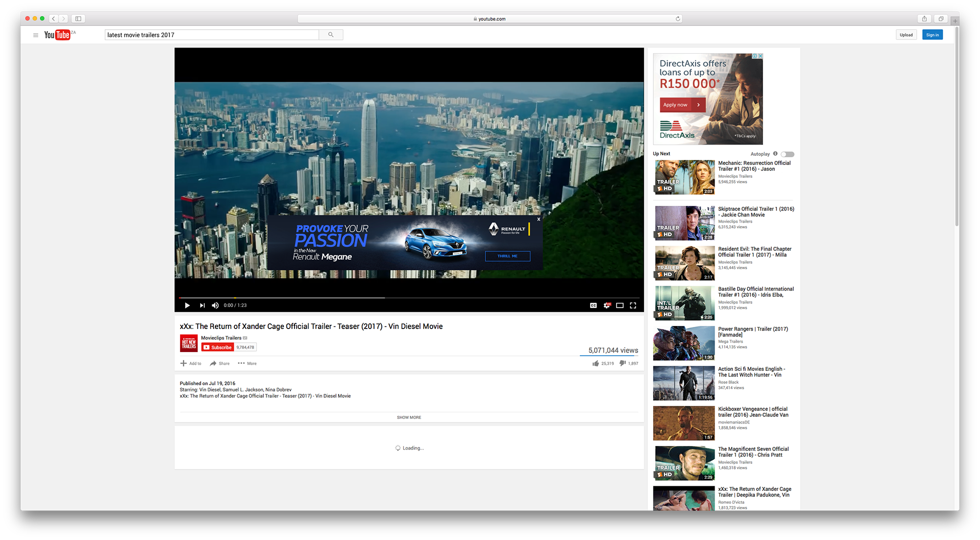Subscribe to Movieclips Trailers

(x=218, y=347)
